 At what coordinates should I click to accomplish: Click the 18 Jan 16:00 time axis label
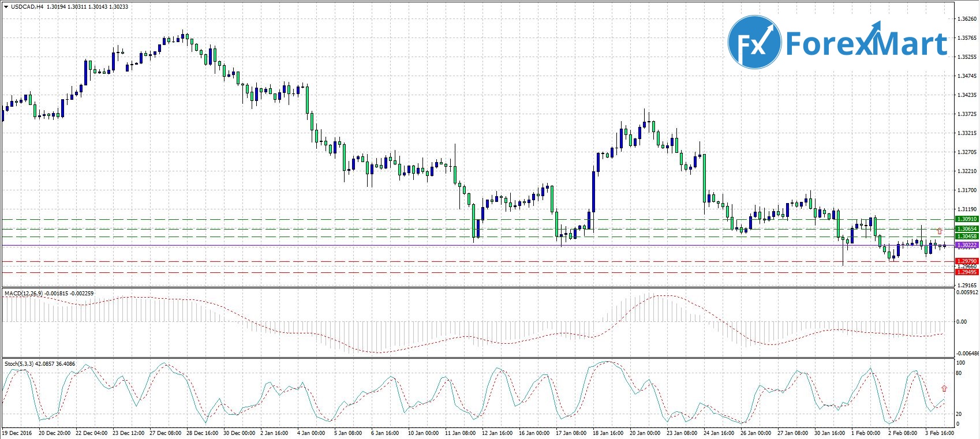[608, 433]
